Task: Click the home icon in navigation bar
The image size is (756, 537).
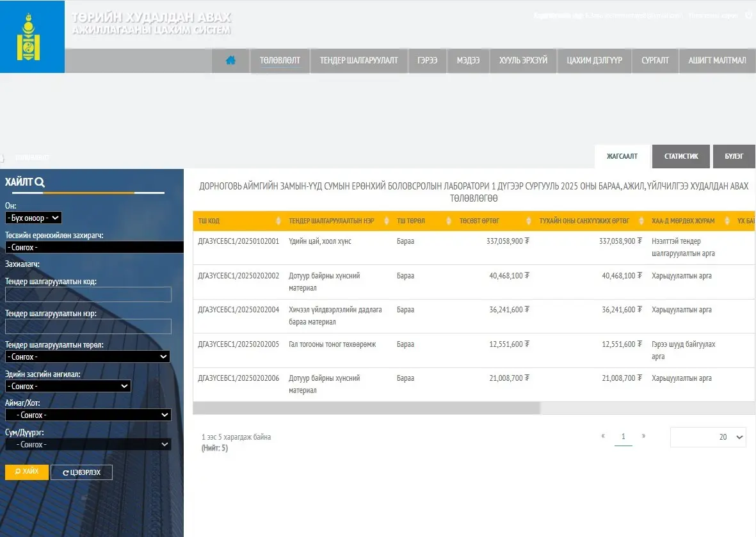Action: tap(230, 61)
